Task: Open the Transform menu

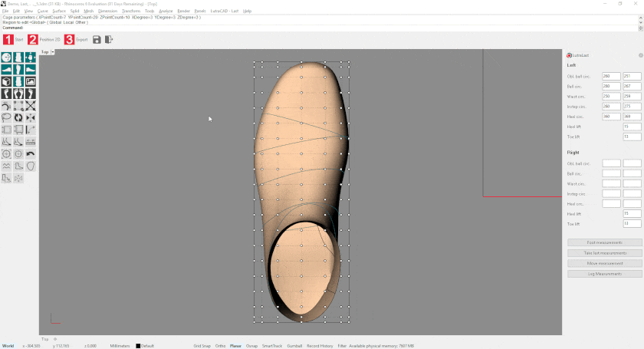Action: 131,12
